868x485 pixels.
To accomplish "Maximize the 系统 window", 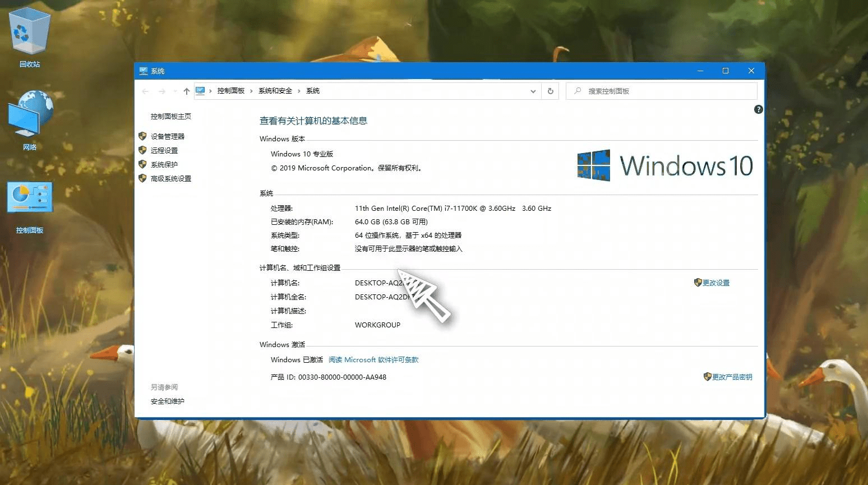I will tap(726, 71).
